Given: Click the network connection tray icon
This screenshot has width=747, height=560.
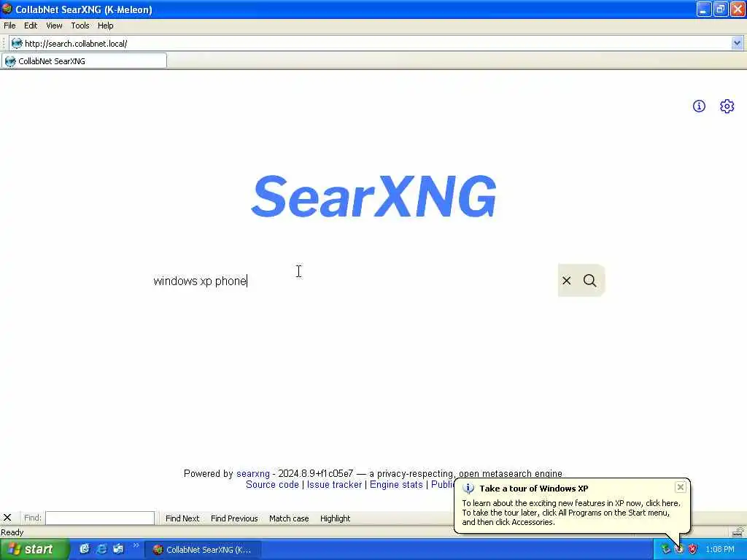Looking at the screenshot, I should (665, 549).
